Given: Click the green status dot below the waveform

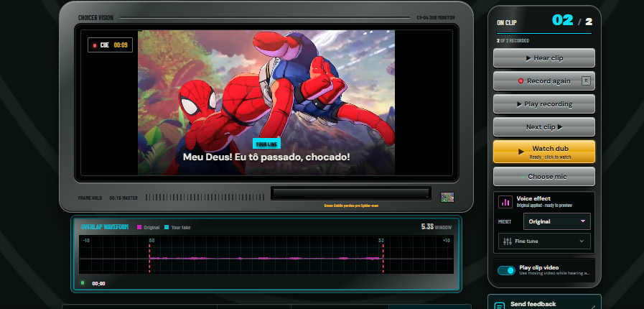Looking at the screenshot, I should click(x=83, y=282).
